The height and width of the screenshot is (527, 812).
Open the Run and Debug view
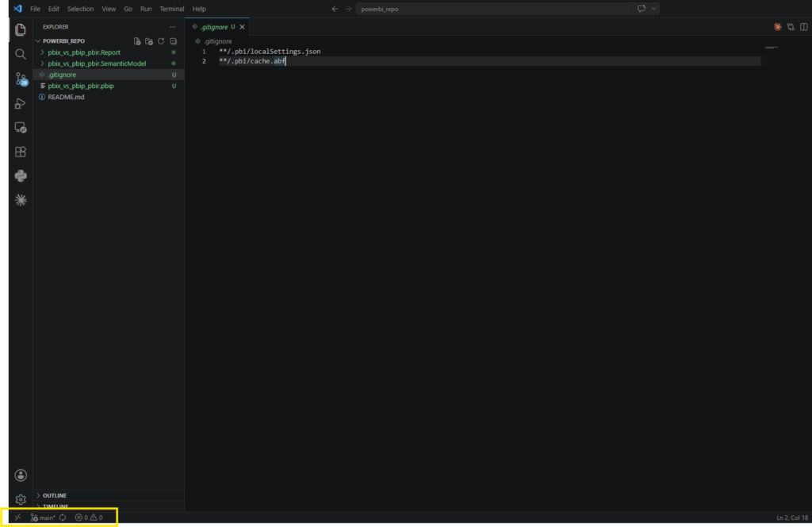[20, 104]
